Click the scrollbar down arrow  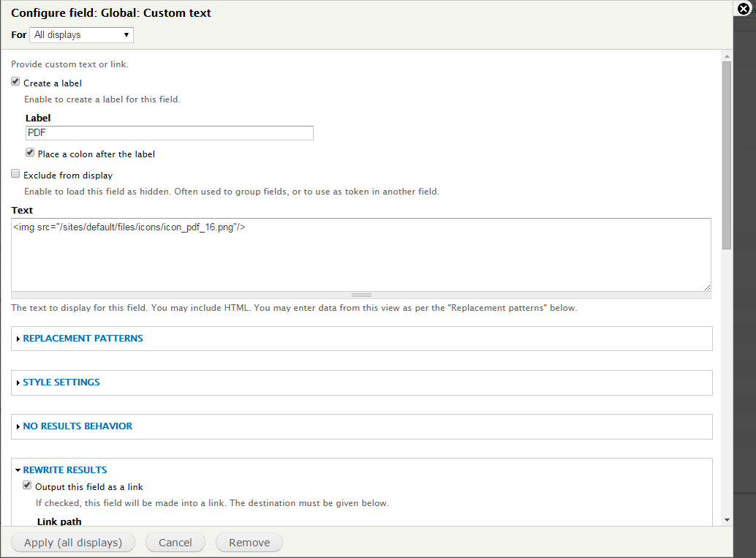(727, 521)
